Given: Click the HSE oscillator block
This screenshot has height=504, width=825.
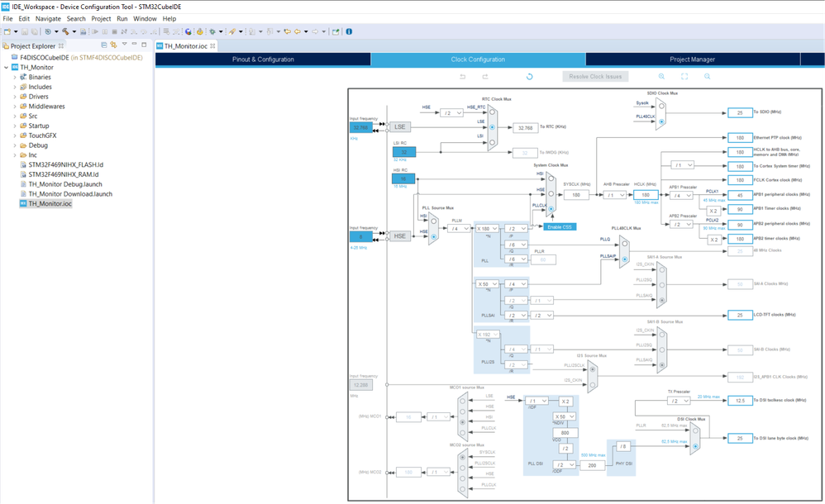Looking at the screenshot, I should tap(400, 236).
